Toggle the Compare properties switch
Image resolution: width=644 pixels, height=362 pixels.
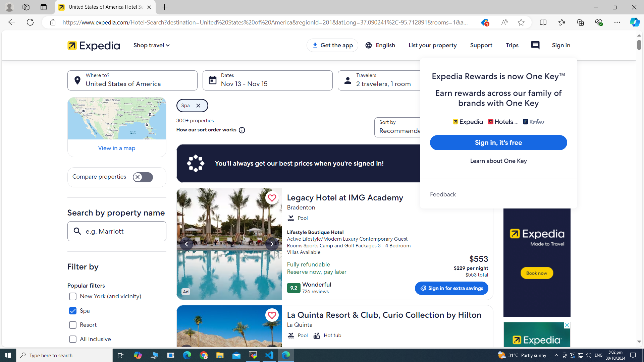tap(143, 177)
